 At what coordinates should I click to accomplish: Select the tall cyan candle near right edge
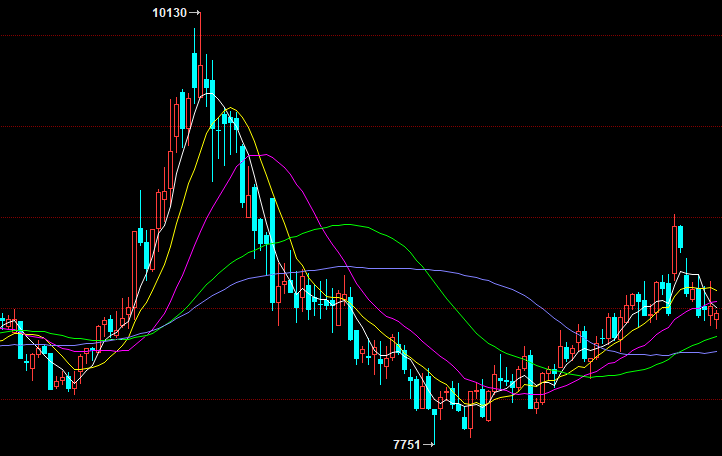click(681, 238)
